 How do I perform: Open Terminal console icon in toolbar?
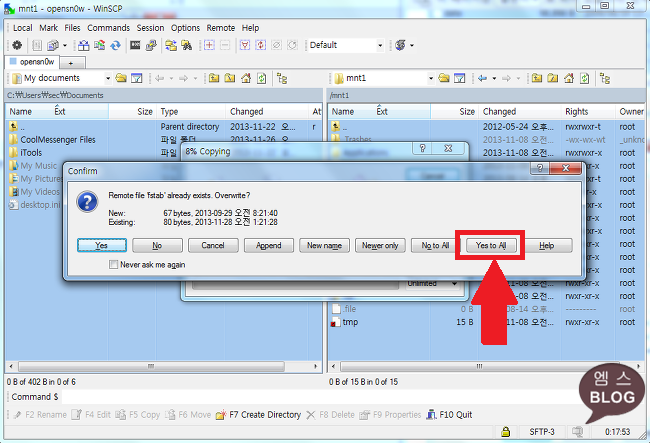tap(135, 45)
